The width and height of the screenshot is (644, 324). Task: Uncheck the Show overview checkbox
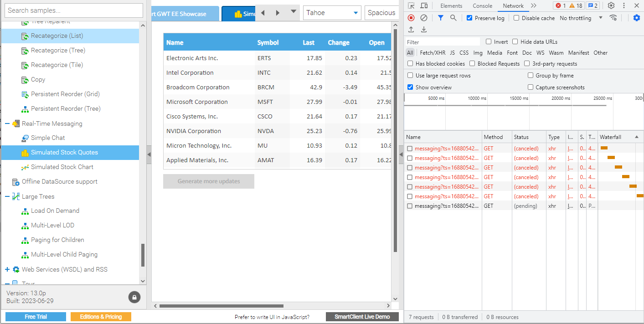tap(410, 87)
